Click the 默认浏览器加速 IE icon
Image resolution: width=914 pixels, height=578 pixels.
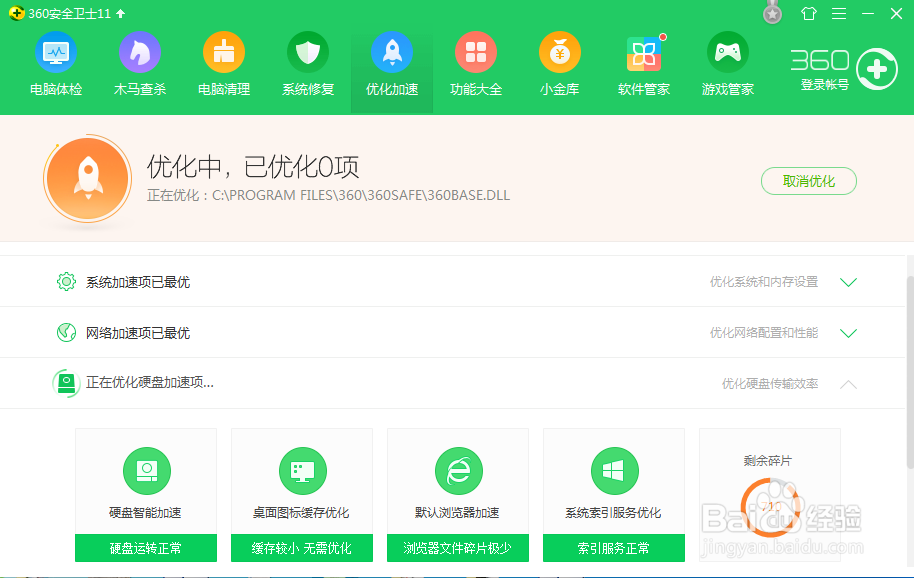click(x=459, y=471)
